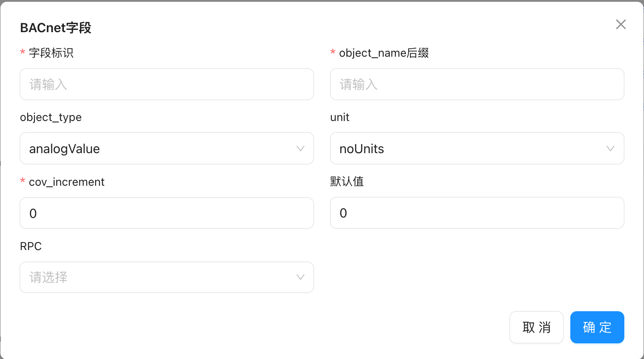
Task: Click the object_name后缀 label text
Action: (384, 53)
